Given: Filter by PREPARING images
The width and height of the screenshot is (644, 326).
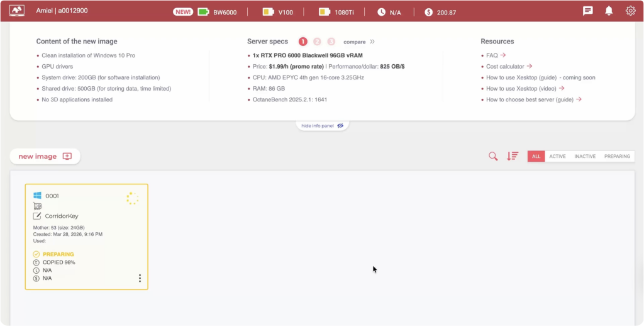Looking at the screenshot, I should point(617,156).
